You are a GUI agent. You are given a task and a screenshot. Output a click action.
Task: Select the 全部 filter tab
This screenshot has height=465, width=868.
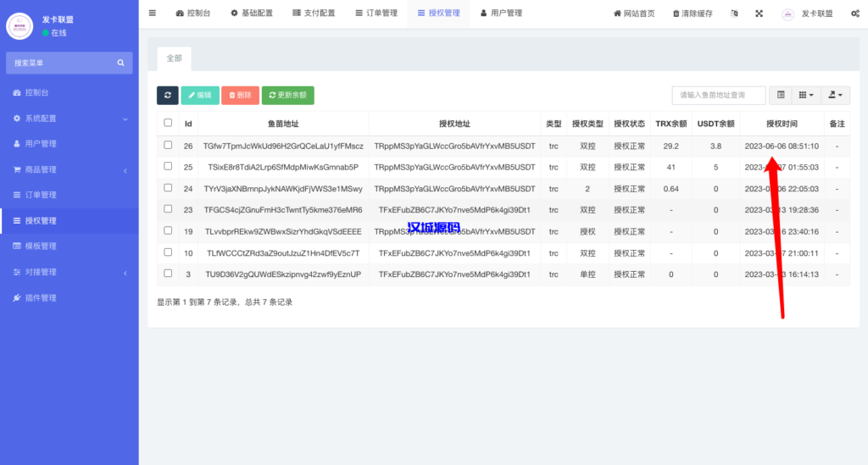click(x=175, y=58)
